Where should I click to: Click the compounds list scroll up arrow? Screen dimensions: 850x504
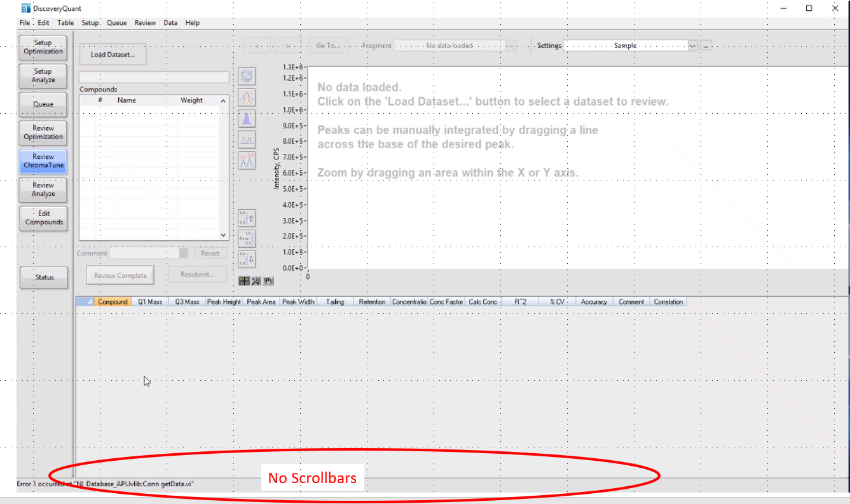[223, 101]
